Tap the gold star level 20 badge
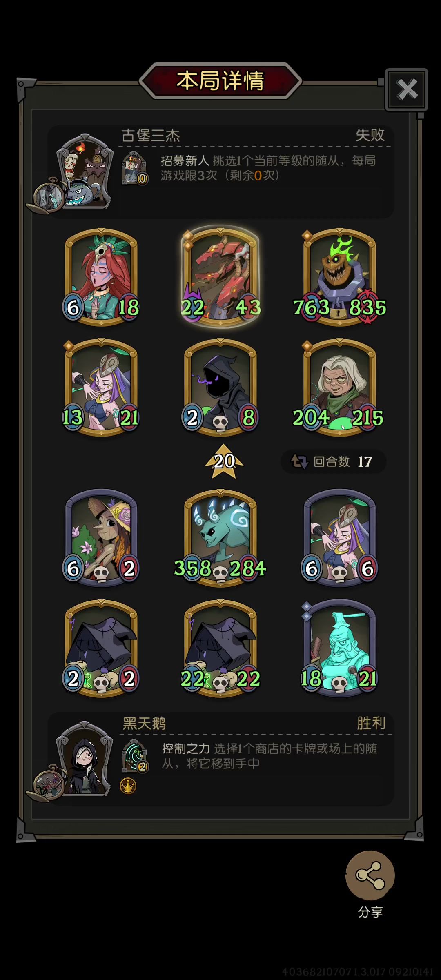This screenshot has height=980, width=441. pyautogui.click(x=224, y=461)
